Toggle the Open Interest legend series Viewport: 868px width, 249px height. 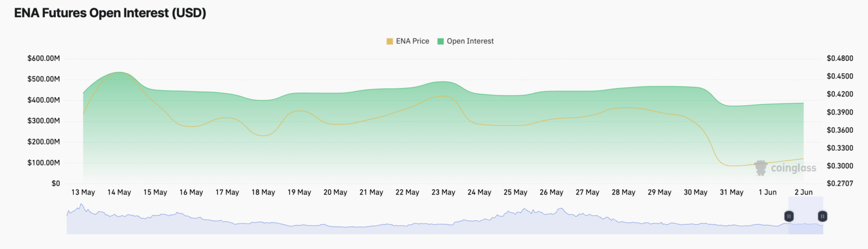coord(465,41)
